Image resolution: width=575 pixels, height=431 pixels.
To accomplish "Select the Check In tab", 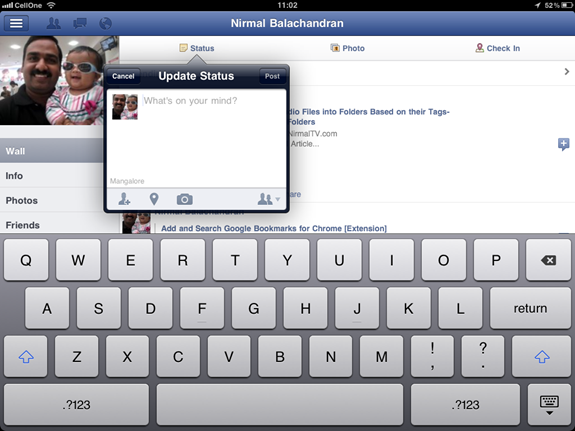I will (x=498, y=48).
